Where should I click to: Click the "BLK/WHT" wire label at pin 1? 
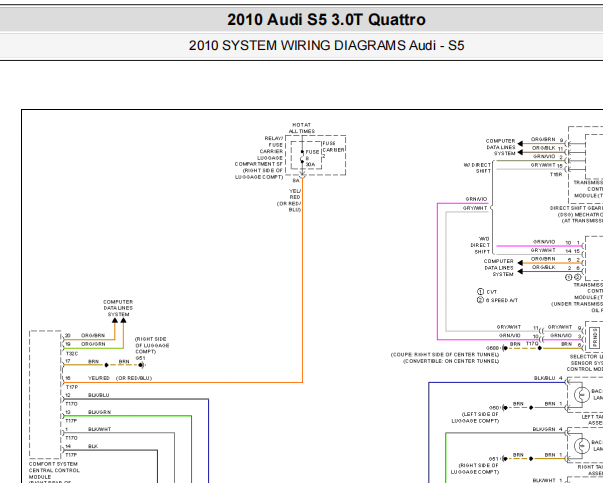click(x=99, y=429)
